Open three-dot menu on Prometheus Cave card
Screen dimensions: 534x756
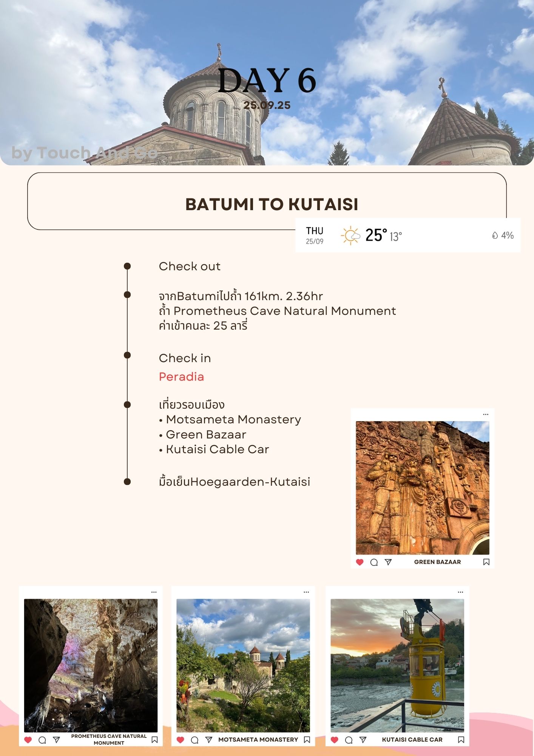click(x=154, y=592)
